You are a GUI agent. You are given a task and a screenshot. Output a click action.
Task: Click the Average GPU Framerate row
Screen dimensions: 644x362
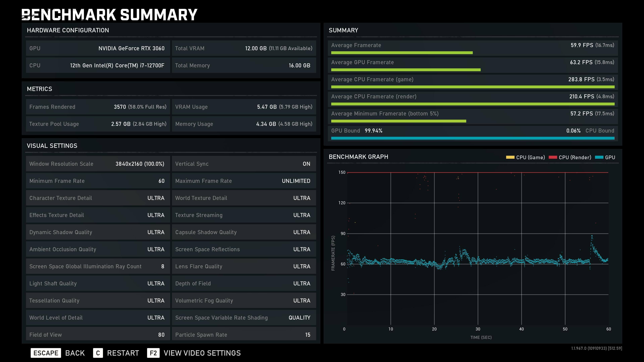tap(472, 65)
